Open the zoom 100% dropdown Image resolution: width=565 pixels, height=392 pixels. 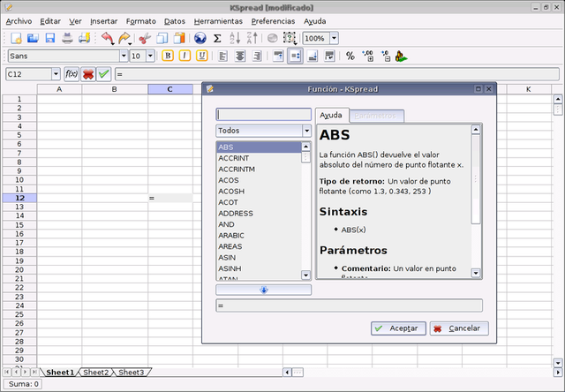334,38
